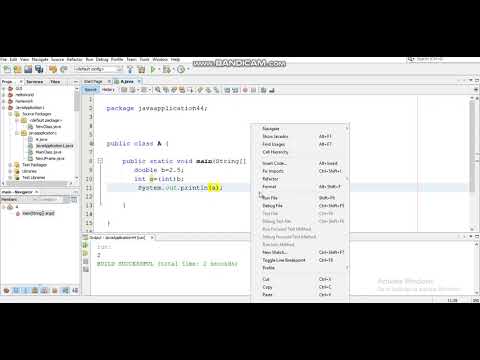Screen dimensions: 480x360
Task: Click the New File toolbar icon
Action: point(7,69)
